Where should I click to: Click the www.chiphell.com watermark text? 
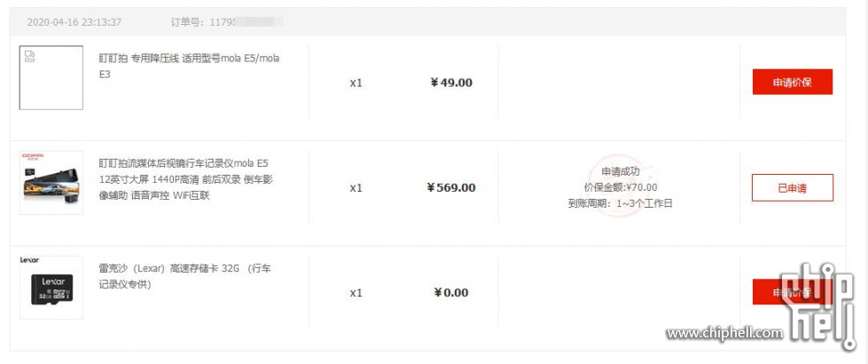pos(724,333)
